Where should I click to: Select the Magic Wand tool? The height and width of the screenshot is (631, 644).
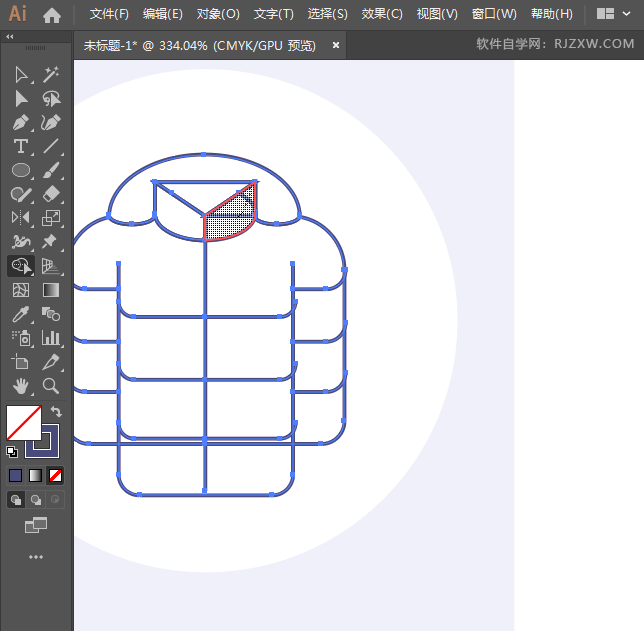[51, 74]
